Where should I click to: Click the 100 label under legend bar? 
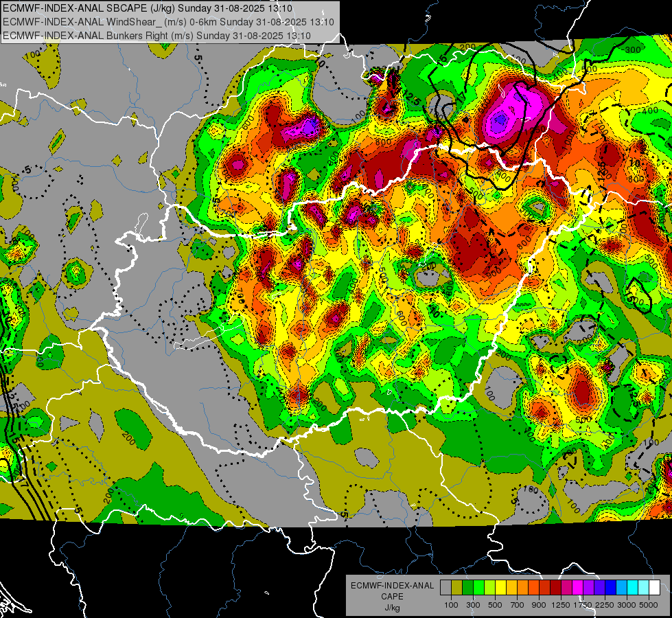click(451, 605)
